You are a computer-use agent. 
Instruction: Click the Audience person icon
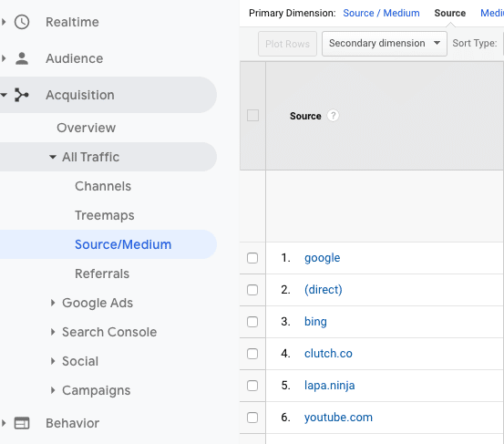22,58
